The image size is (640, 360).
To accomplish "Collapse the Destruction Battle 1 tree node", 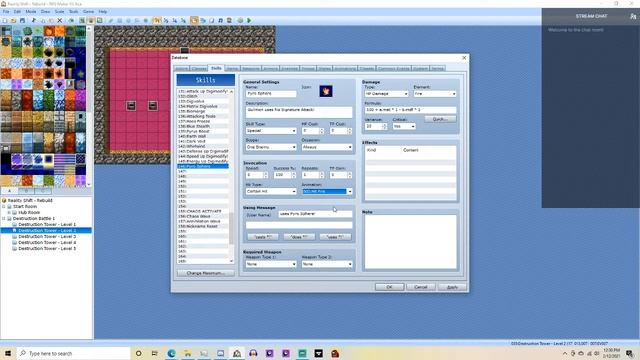I will point(4,219).
